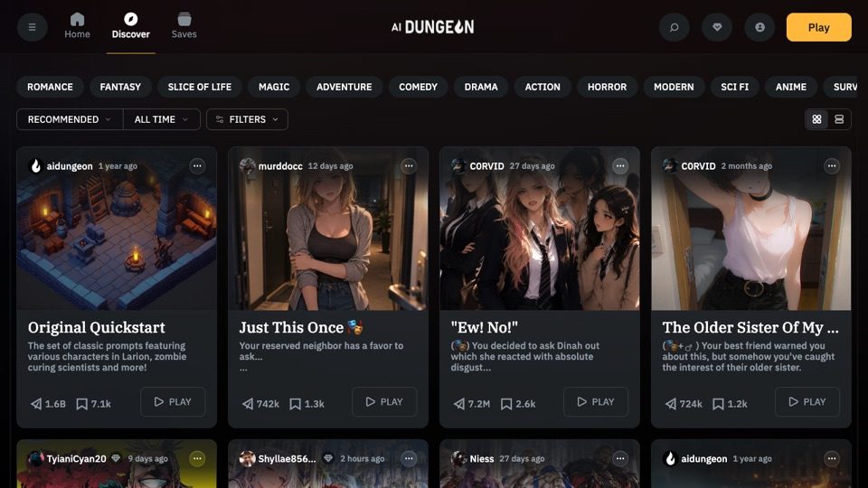Select the Discover tab
The image size is (868, 488).
pyautogui.click(x=130, y=26)
